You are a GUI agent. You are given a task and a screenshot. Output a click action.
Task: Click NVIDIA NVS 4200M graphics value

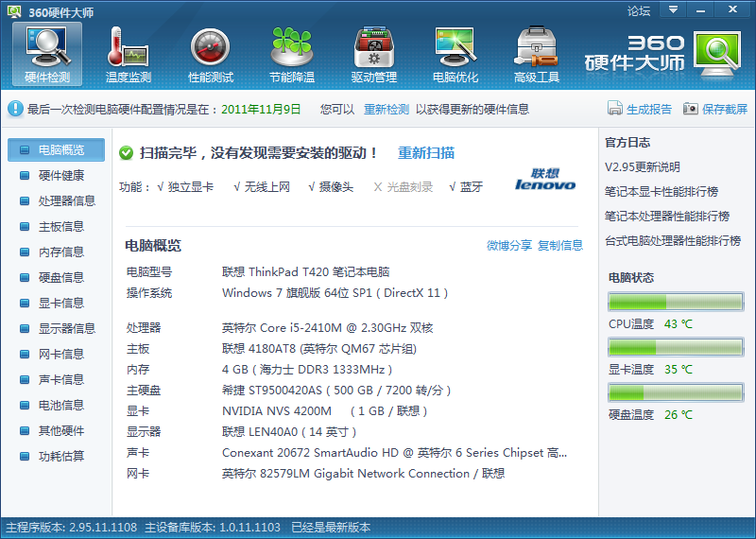coord(324,411)
